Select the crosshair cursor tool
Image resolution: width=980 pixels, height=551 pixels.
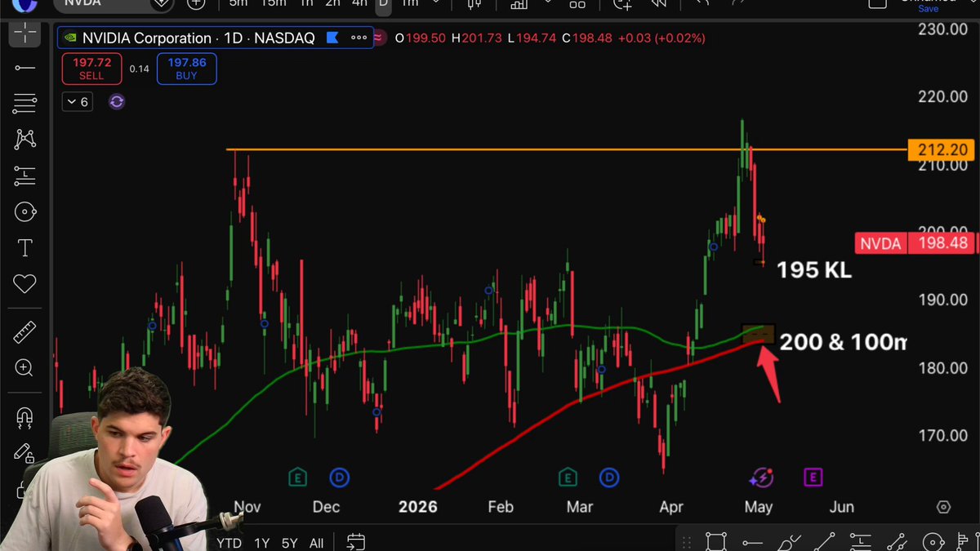click(24, 33)
